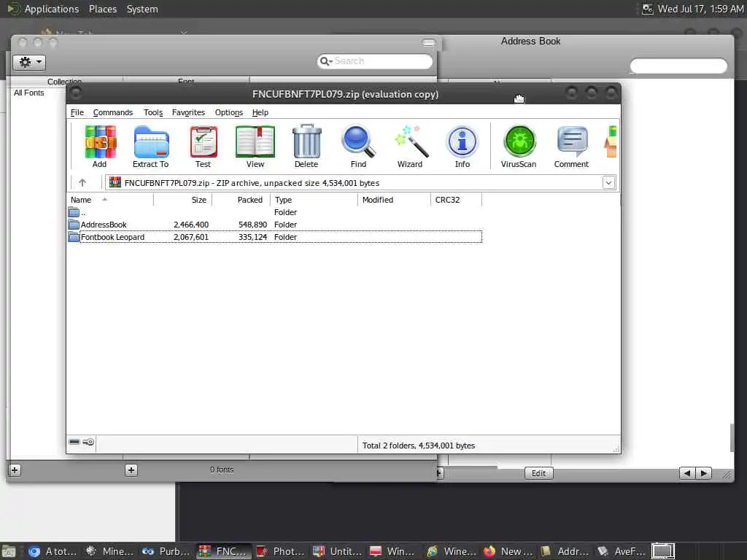
Task: Open the System menu
Action: pyautogui.click(x=142, y=9)
